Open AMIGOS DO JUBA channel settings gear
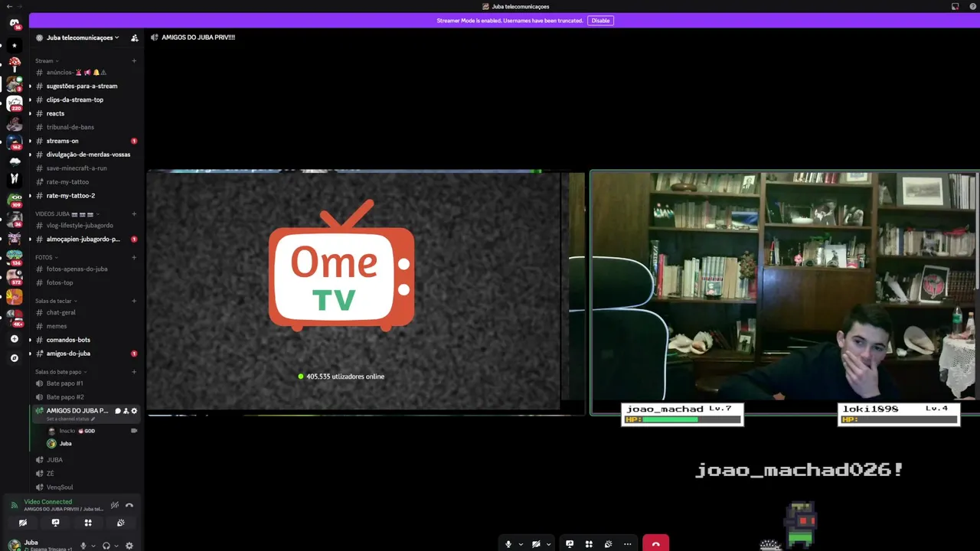 coord(134,411)
